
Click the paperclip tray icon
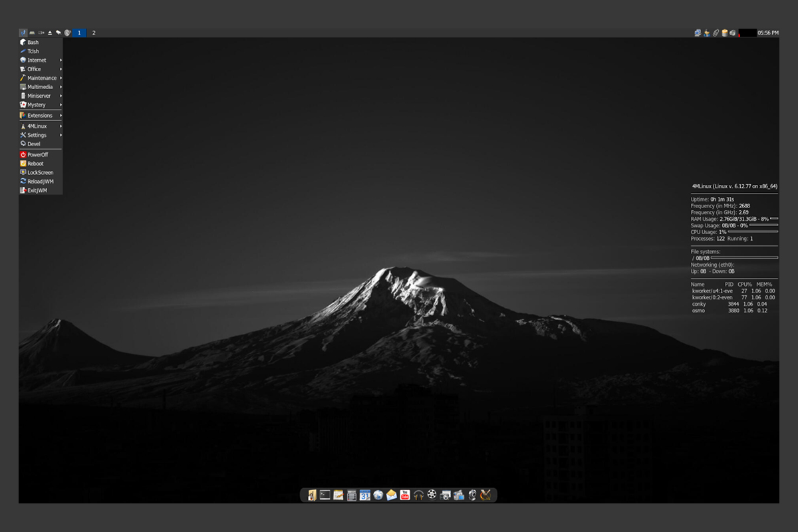point(716,33)
